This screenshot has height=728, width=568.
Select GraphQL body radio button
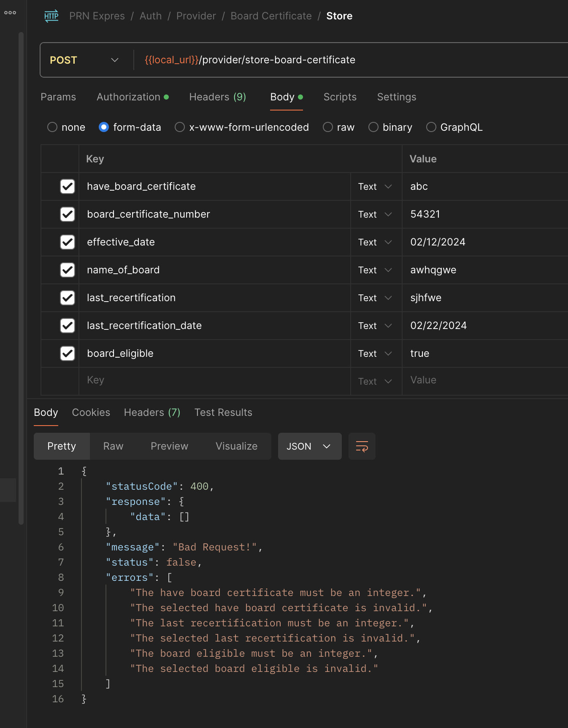tap(431, 127)
